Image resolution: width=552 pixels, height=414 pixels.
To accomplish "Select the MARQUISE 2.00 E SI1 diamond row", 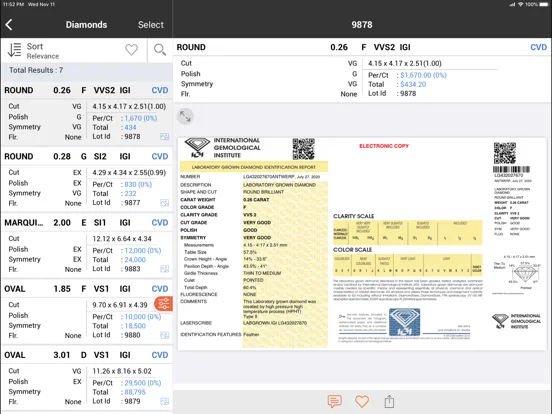I will click(87, 246).
